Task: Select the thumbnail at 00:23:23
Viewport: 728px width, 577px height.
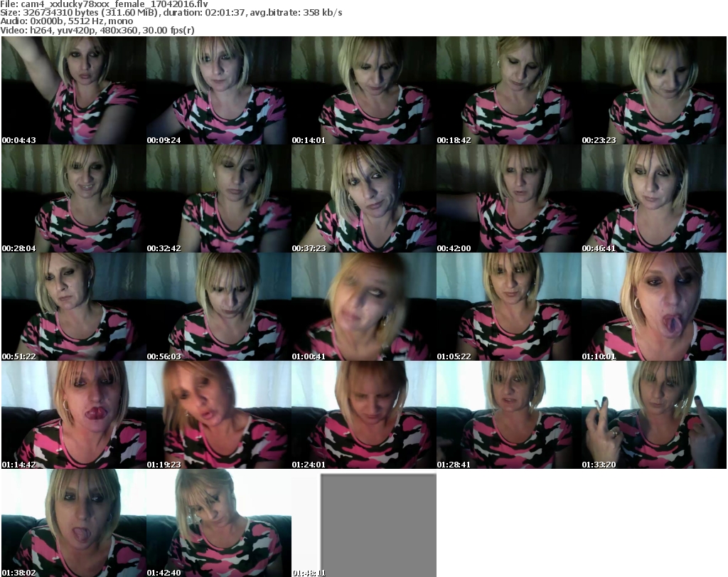Action: [654, 90]
